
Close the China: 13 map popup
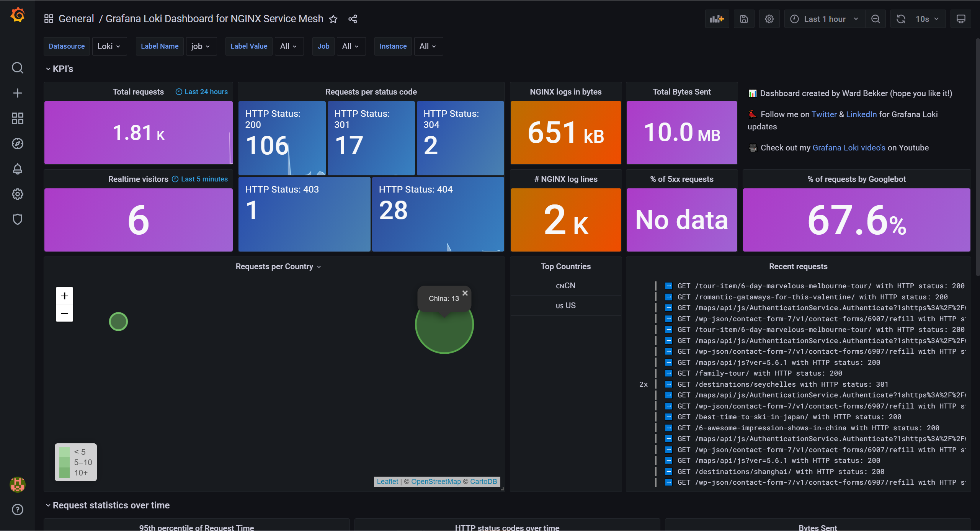465,293
